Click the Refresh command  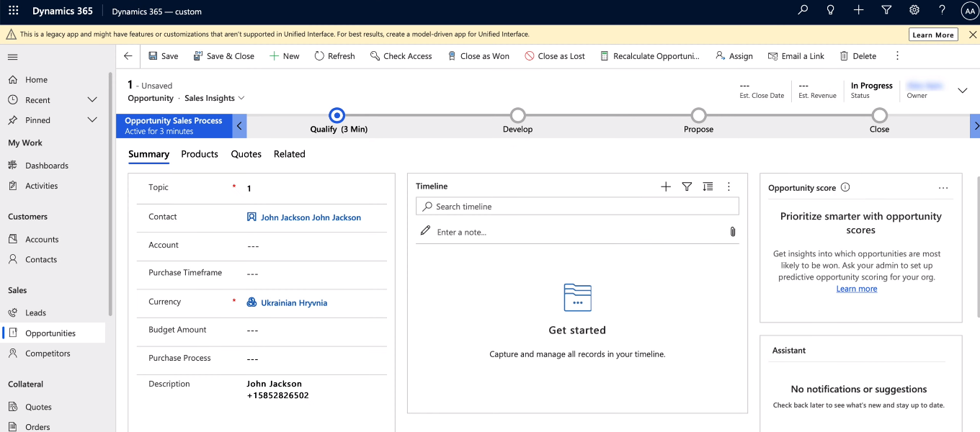pyautogui.click(x=335, y=56)
